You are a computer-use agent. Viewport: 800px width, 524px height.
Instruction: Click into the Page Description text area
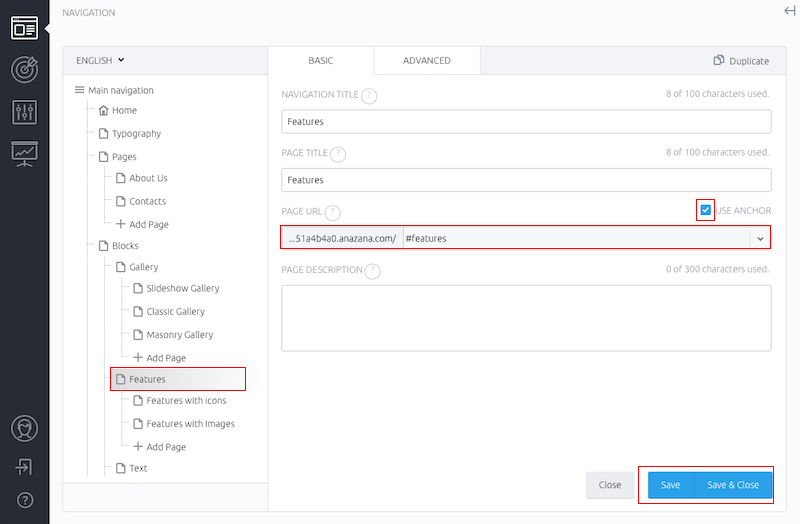coord(526,318)
